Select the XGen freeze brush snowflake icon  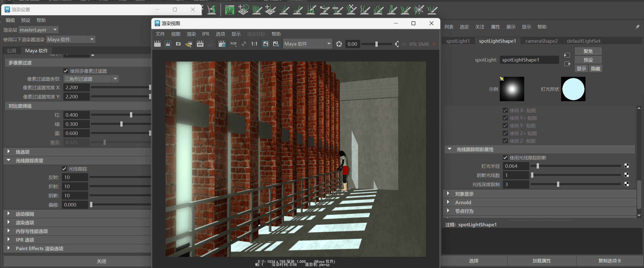[419, 10]
